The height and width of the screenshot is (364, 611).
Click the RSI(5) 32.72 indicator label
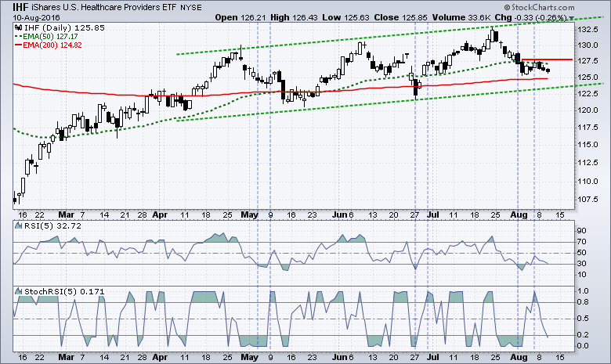coord(52,225)
